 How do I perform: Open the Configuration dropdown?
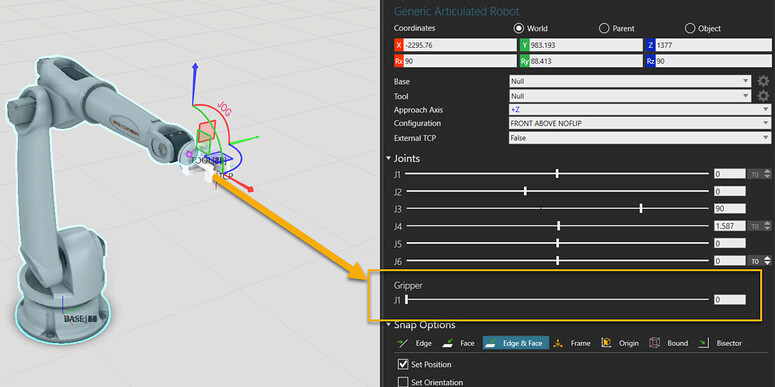pyautogui.click(x=640, y=123)
